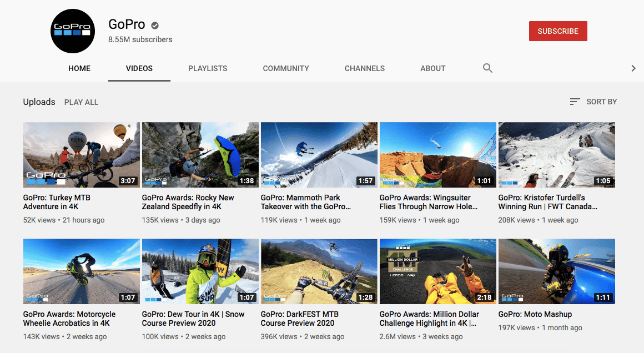Image resolution: width=644 pixels, height=353 pixels.
Task: Click Play All next to Uploads
Action: click(x=81, y=102)
